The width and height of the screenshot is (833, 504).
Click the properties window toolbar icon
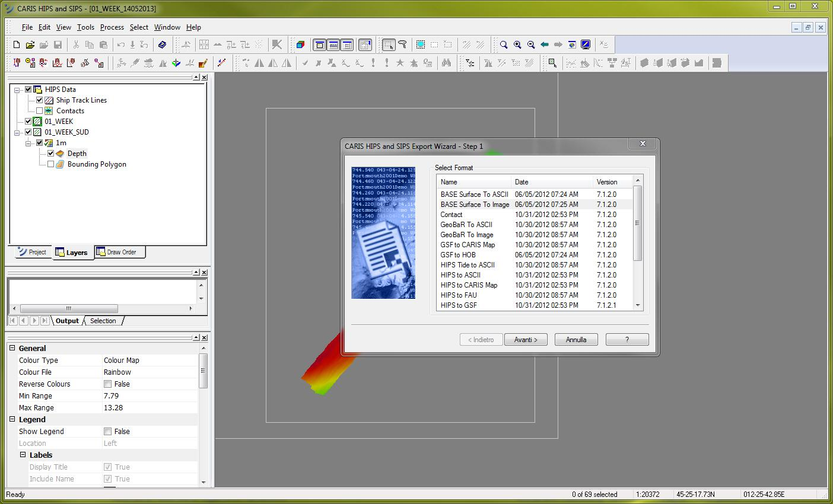(365, 44)
